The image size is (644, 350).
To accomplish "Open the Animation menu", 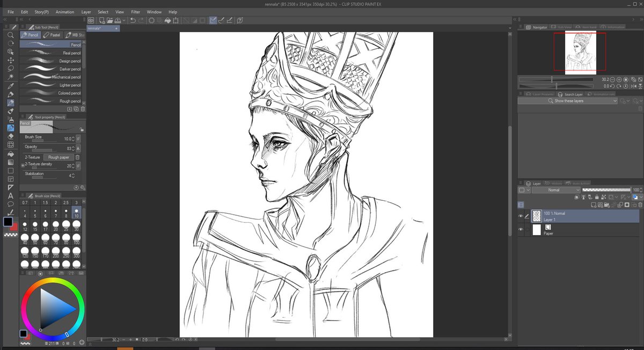I will [65, 12].
